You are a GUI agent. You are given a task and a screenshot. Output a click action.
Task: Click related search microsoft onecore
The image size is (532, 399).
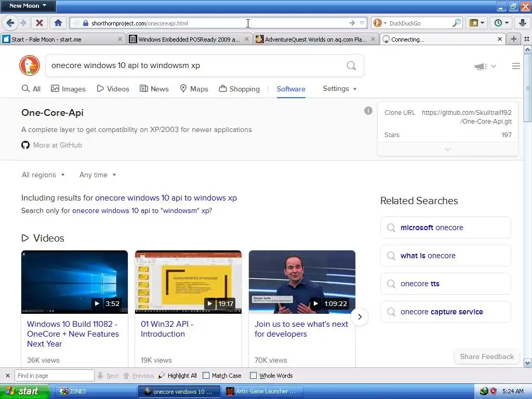(x=445, y=228)
